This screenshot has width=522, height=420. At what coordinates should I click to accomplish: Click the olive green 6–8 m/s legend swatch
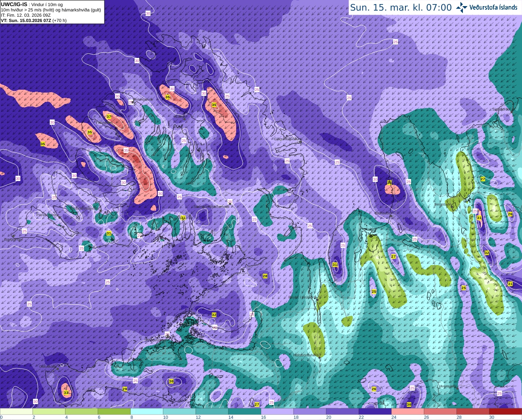click(114, 411)
